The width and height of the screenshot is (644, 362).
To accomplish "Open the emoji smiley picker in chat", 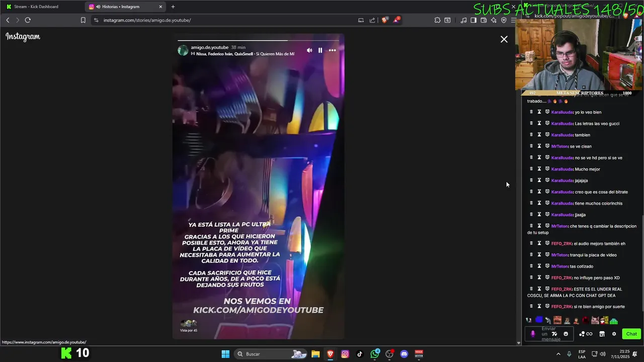I will tap(566, 334).
